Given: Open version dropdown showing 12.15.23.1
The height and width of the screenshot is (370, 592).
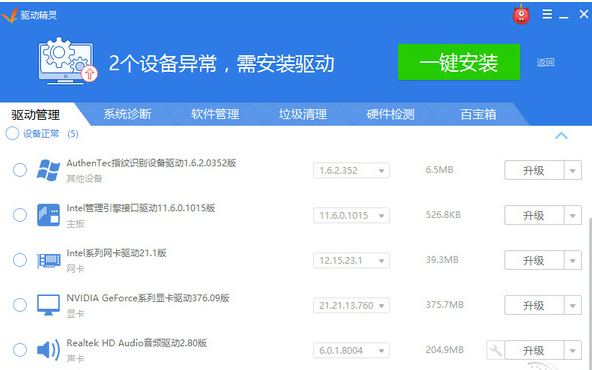Looking at the screenshot, I should tap(351, 260).
